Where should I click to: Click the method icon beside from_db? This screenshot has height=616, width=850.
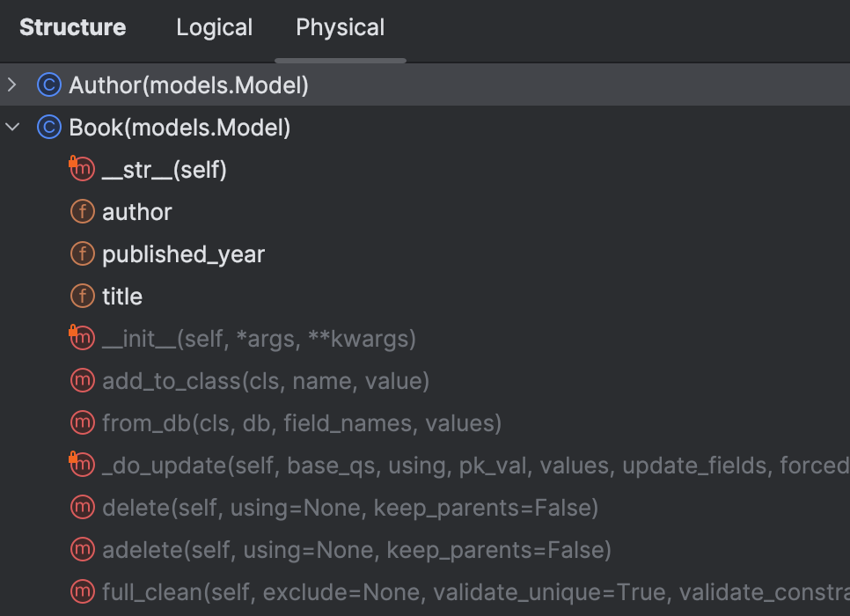(x=82, y=422)
